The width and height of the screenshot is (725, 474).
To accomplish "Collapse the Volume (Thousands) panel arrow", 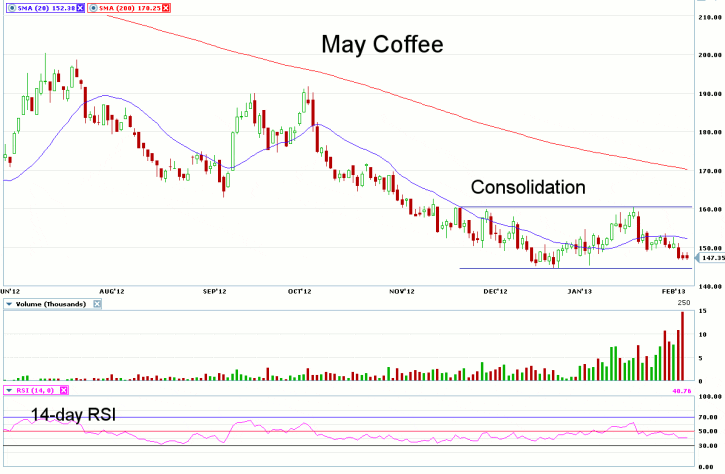I will tap(9, 302).
